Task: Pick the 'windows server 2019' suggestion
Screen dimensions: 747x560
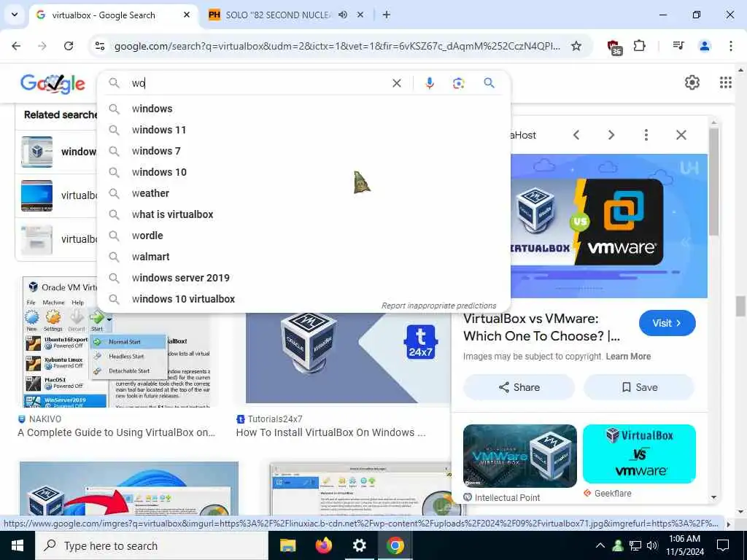Action: tap(304, 278)
